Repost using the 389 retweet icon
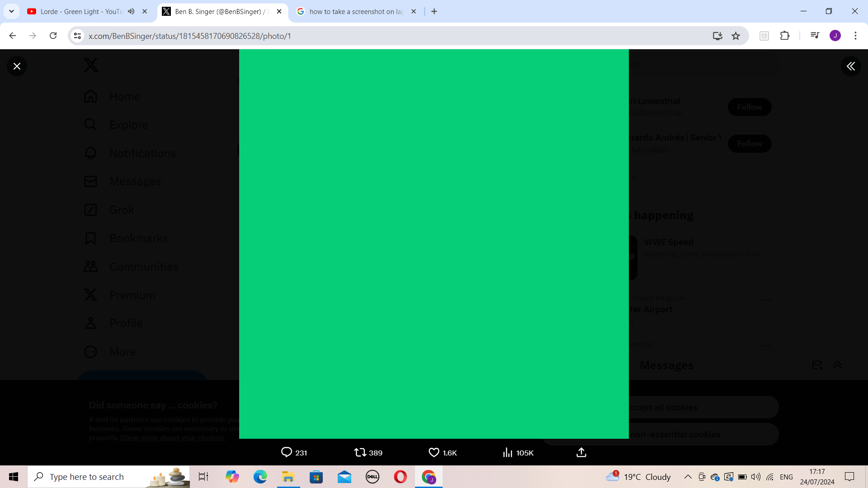The image size is (868, 488). pyautogui.click(x=368, y=452)
